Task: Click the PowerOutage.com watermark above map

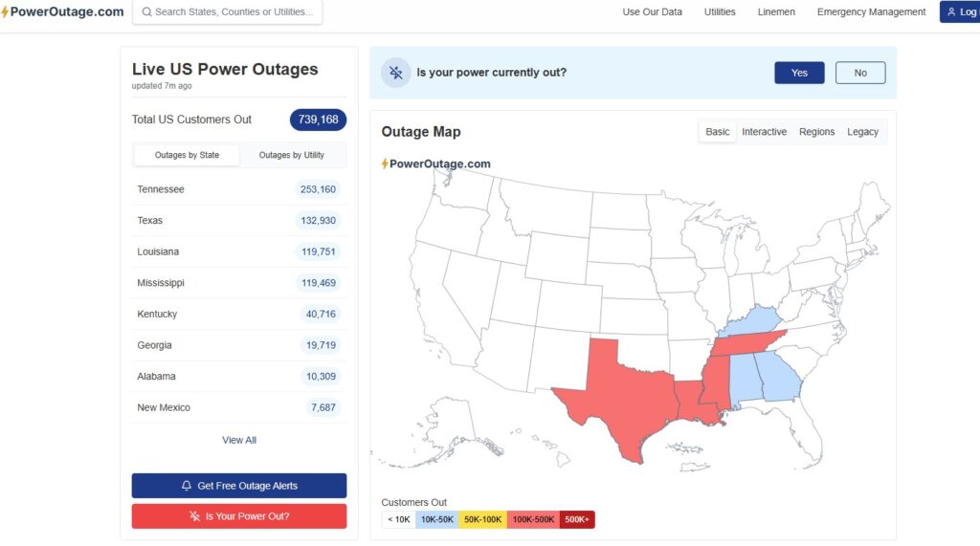Action: (436, 164)
